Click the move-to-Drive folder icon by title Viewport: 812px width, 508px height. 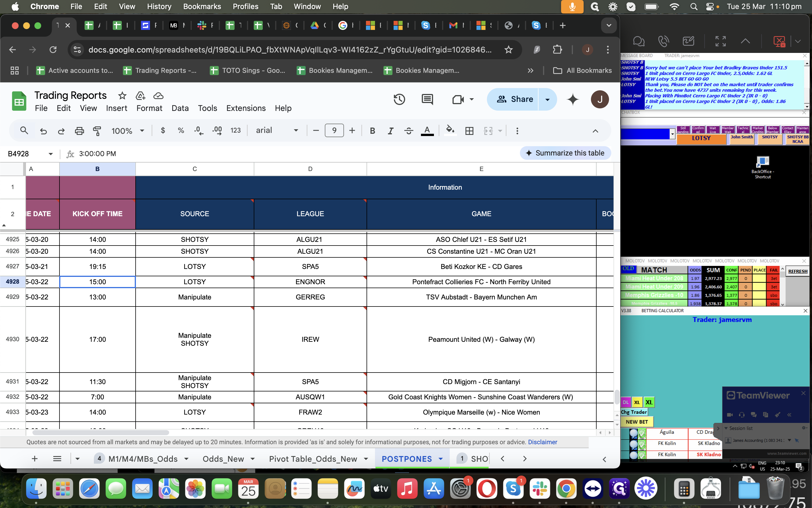[140, 96]
